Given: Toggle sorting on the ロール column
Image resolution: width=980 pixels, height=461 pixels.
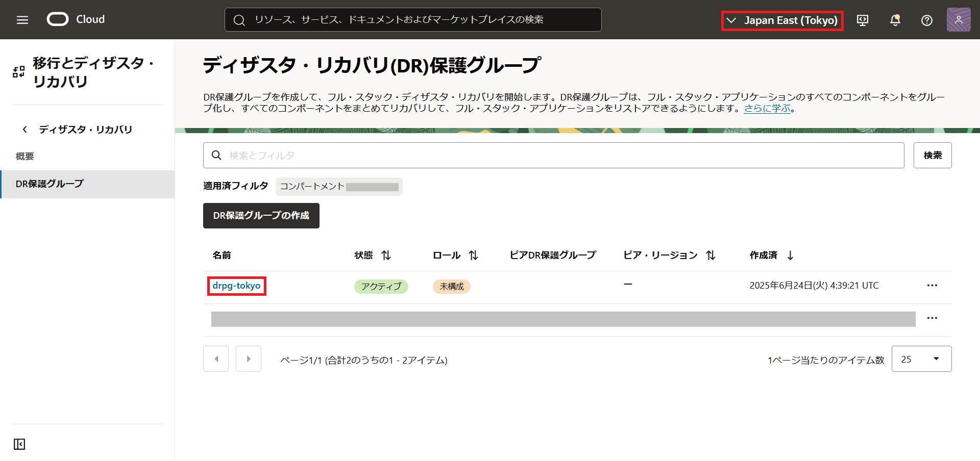Looking at the screenshot, I should pos(473,255).
